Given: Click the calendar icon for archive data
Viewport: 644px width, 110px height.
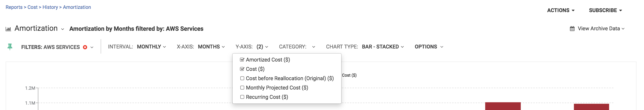Looking at the screenshot, I should pyautogui.click(x=572, y=29).
